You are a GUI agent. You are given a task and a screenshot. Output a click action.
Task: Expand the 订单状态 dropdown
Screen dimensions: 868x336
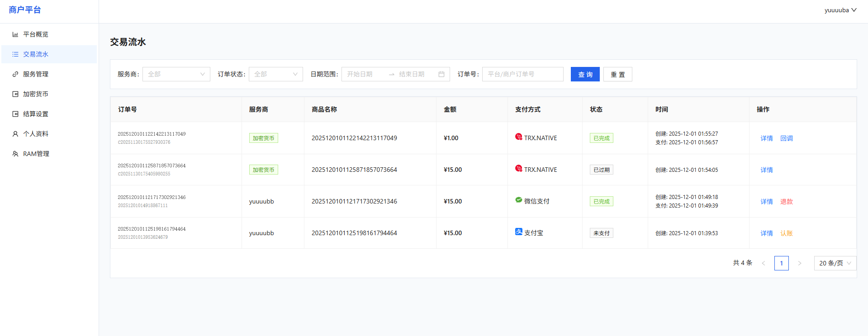(275, 74)
